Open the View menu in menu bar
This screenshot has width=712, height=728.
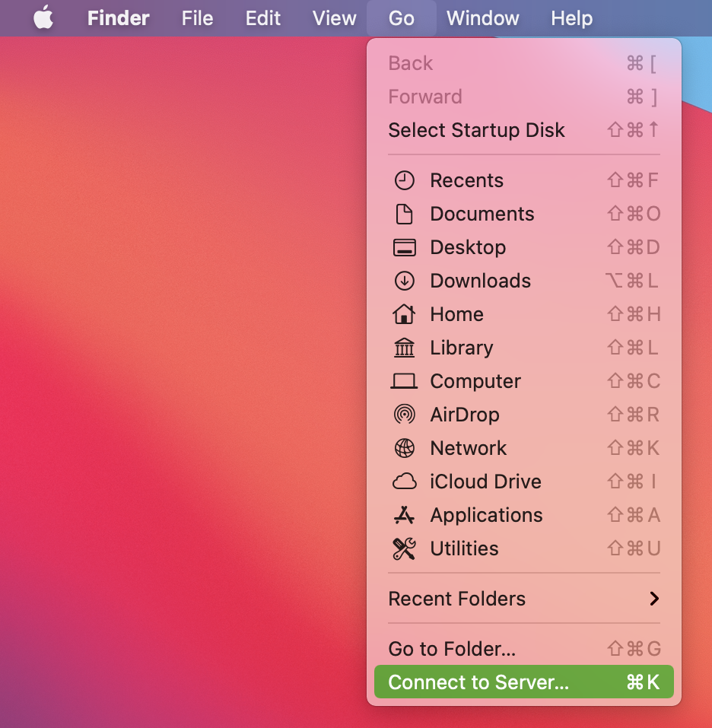[x=335, y=18]
